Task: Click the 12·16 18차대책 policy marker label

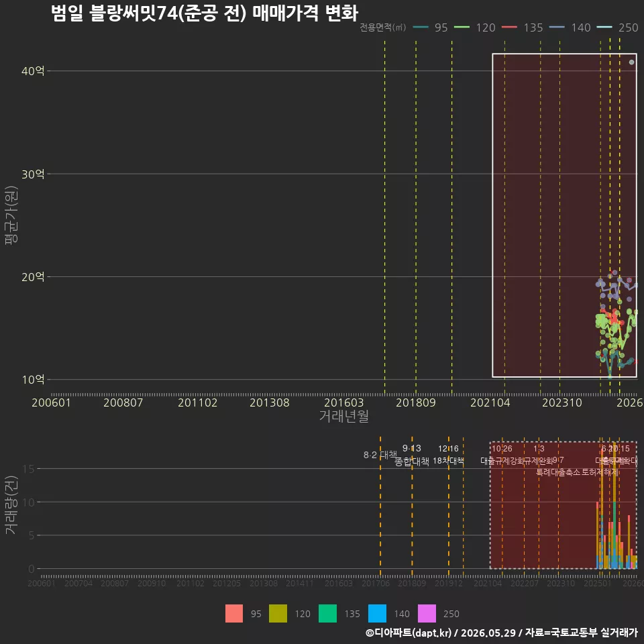Action: tap(449, 455)
